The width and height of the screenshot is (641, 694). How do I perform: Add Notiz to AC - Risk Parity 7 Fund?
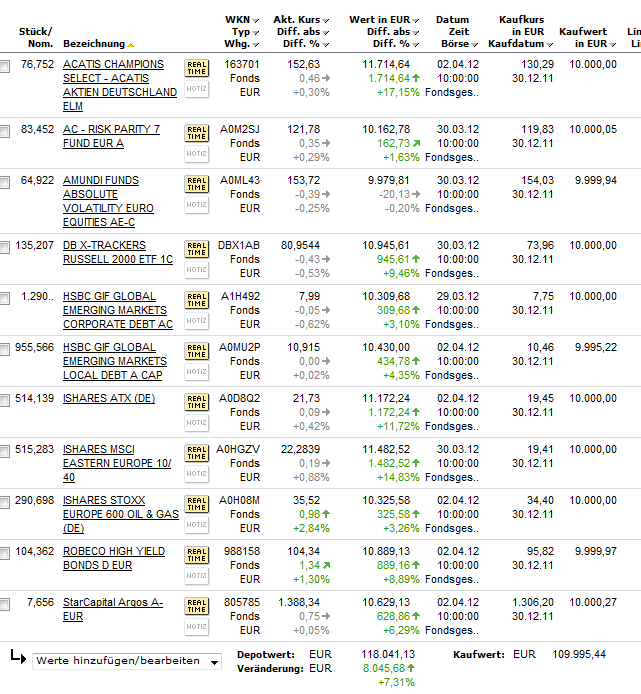tap(197, 154)
